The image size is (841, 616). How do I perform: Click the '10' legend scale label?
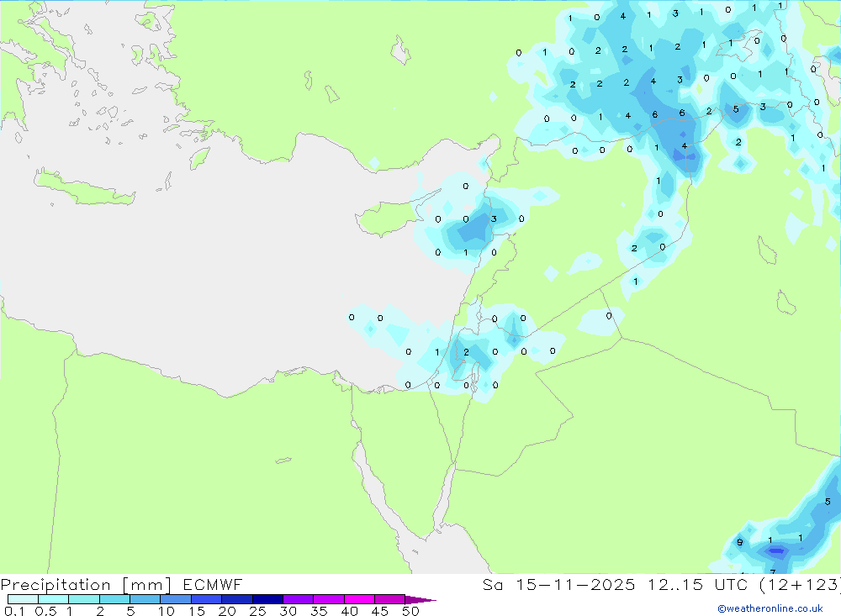tap(167, 611)
